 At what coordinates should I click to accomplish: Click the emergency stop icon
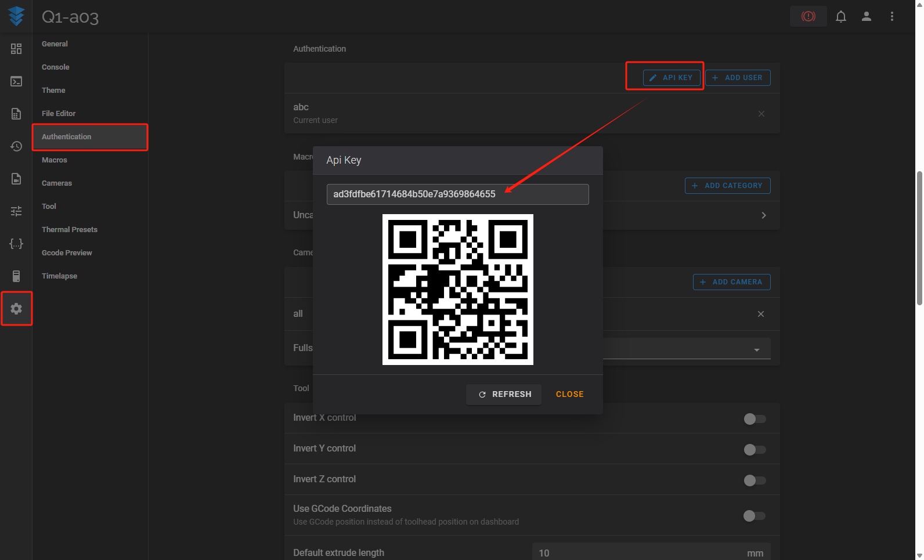click(808, 16)
